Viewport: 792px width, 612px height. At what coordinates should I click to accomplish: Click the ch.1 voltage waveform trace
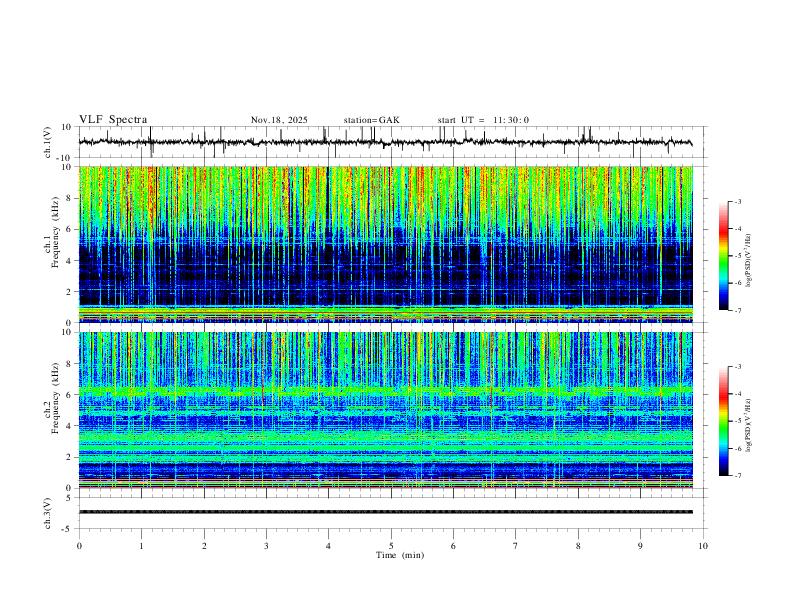click(x=386, y=142)
